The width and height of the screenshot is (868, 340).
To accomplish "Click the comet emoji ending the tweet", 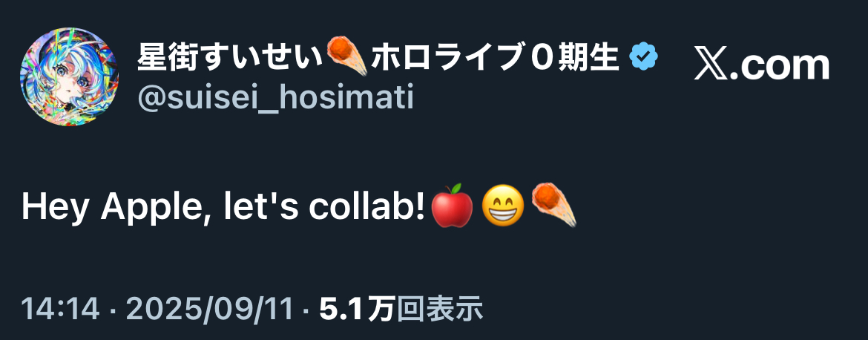I will [x=553, y=206].
